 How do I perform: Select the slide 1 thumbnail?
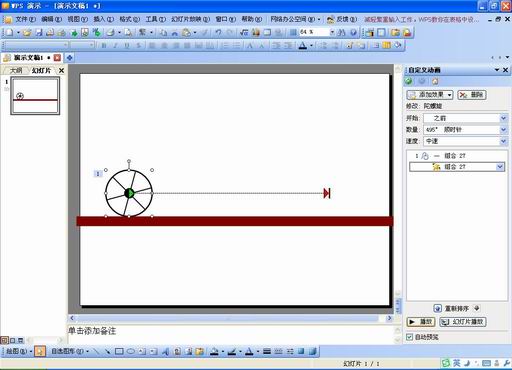coord(35,96)
